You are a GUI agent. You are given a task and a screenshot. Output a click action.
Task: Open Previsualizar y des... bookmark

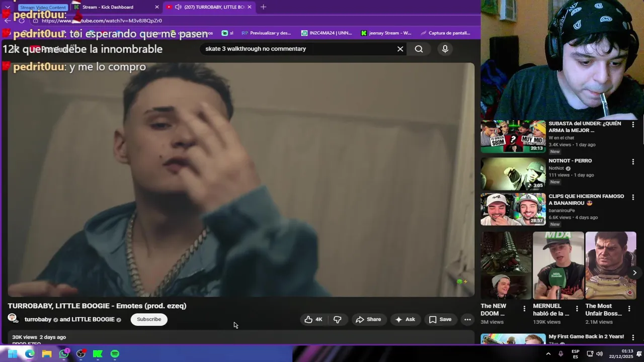tap(266, 33)
